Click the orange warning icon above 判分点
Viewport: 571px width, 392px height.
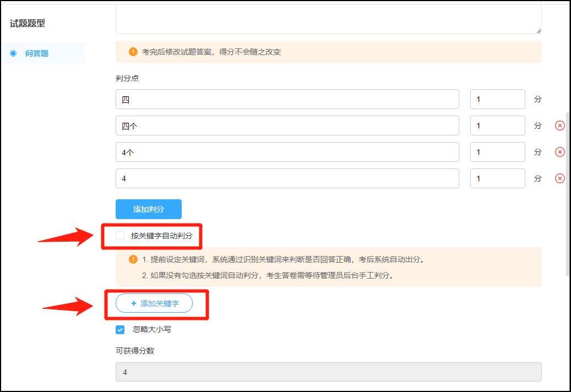pyautogui.click(x=132, y=51)
